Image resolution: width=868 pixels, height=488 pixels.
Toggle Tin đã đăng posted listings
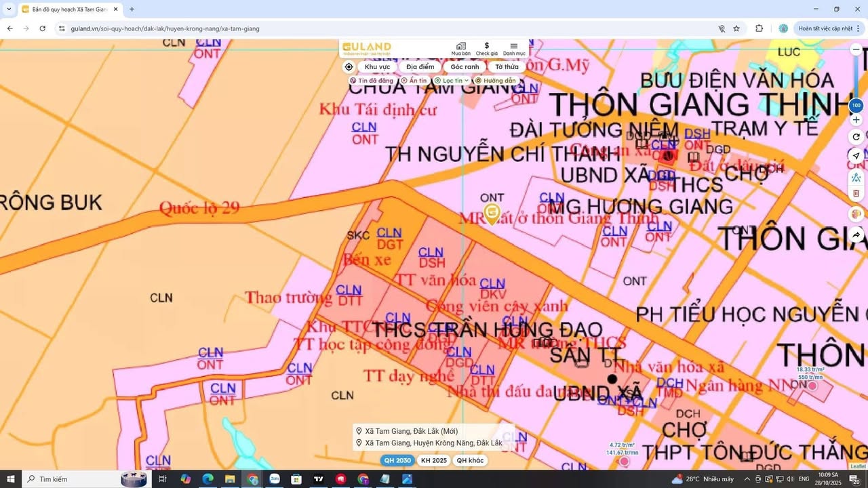coord(372,81)
